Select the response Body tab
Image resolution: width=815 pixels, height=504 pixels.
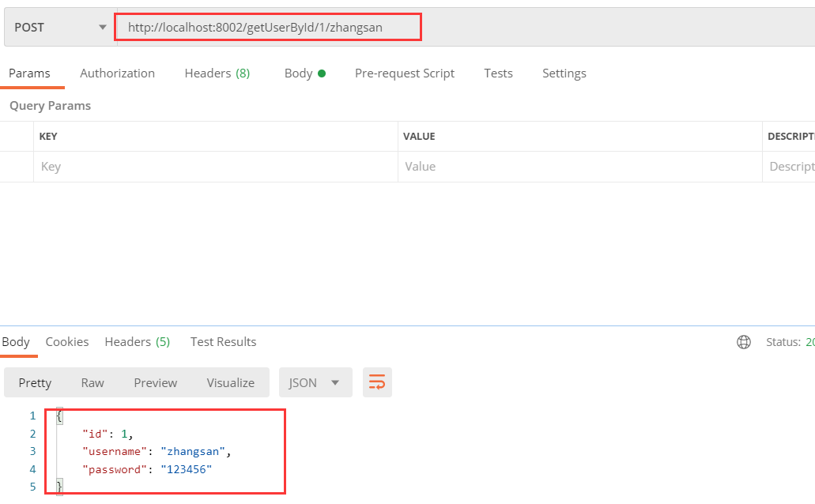tap(16, 342)
